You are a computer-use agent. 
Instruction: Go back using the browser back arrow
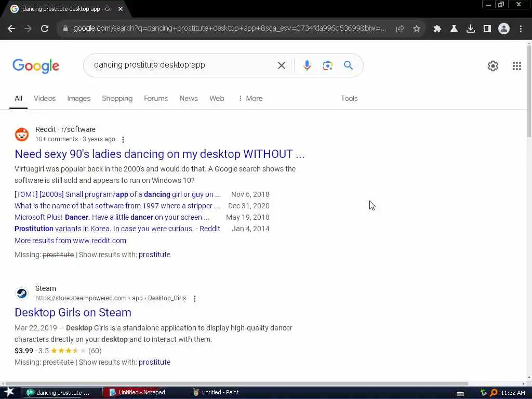pyautogui.click(x=11, y=29)
